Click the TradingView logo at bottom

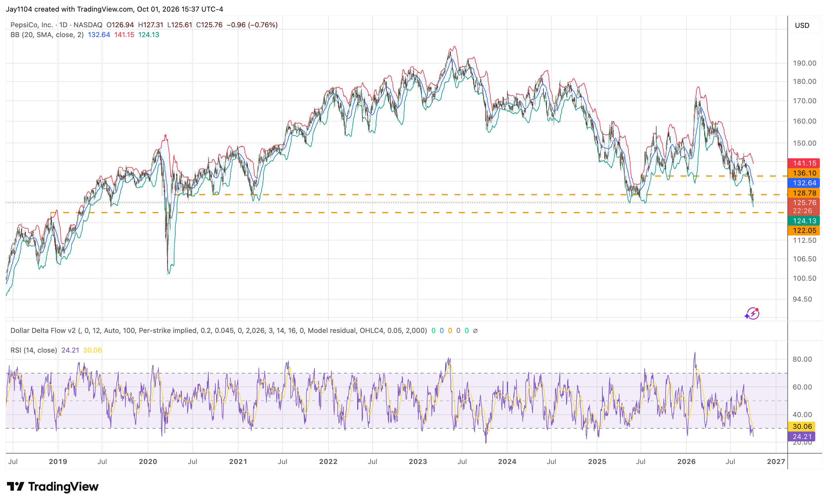(53, 486)
